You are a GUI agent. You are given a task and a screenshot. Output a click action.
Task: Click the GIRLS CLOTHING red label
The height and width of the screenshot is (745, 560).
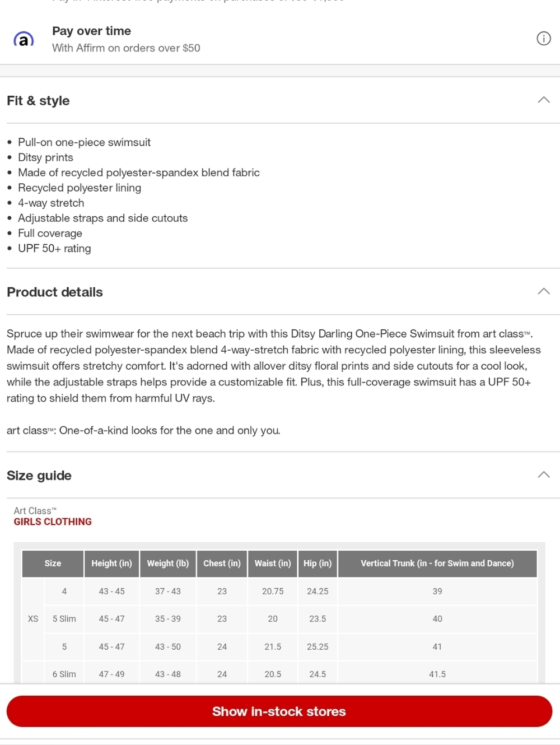[x=53, y=521]
